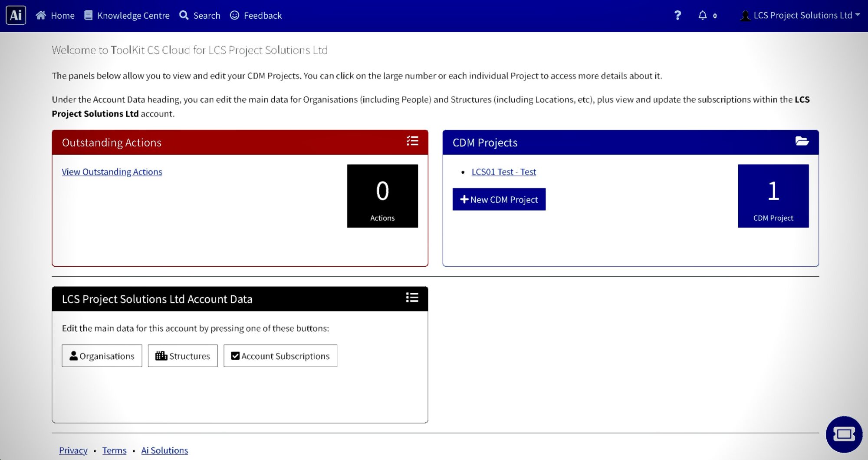Click the 1 CDM Project count tile
The image size is (868, 460).
click(773, 195)
